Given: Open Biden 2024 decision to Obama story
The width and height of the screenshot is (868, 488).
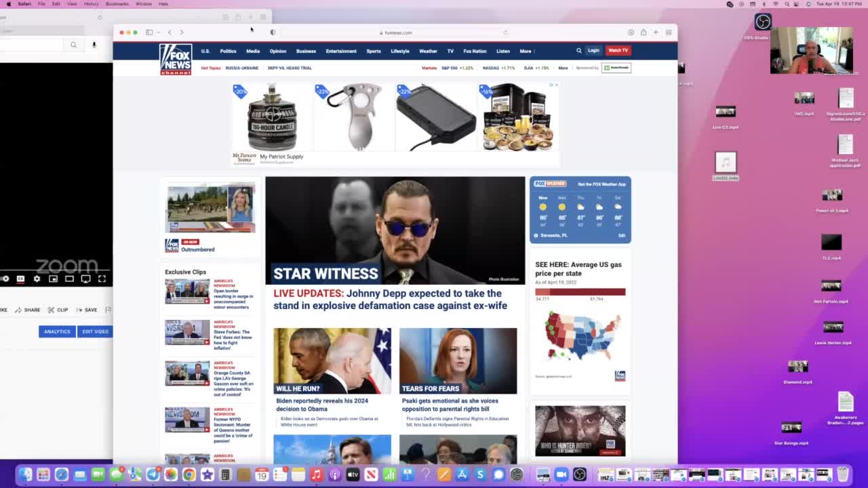Looking at the screenshot, I should [321, 405].
